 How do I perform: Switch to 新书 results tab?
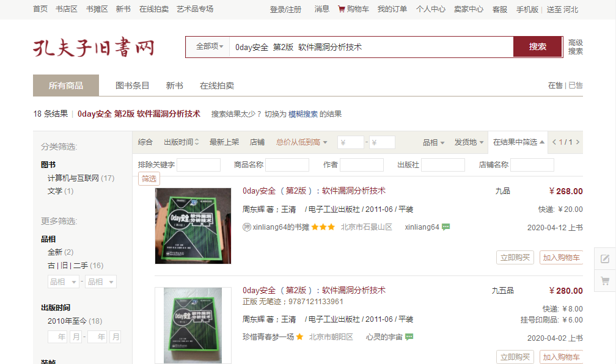(x=174, y=86)
